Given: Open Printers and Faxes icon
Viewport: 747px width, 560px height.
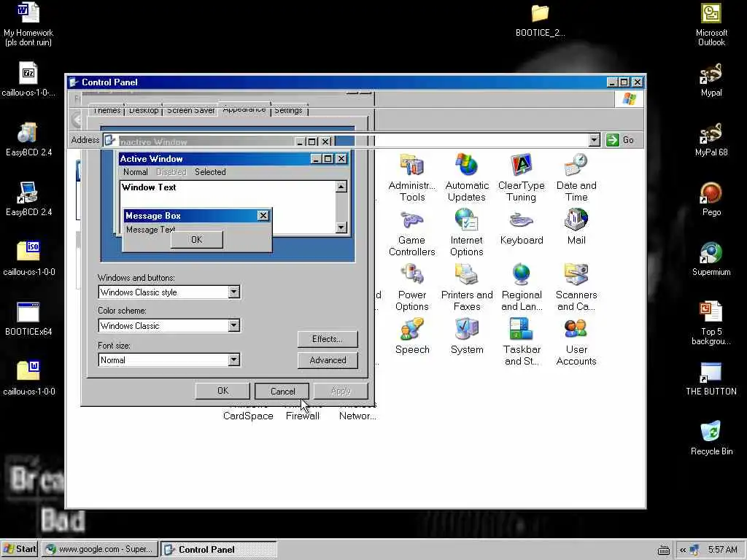Looking at the screenshot, I should coord(466,287).
